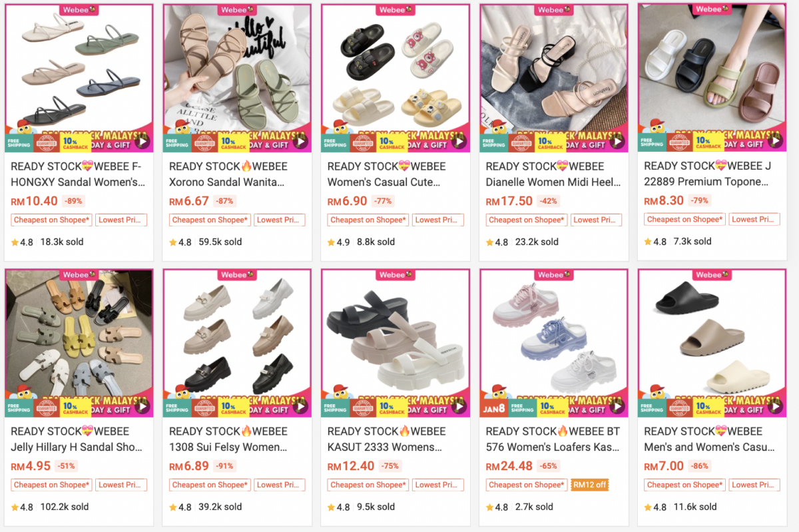Play video on Xorono Sandal Wanita thumbnail
Viewport: 799px width, 532px height.
click(300, 141)
